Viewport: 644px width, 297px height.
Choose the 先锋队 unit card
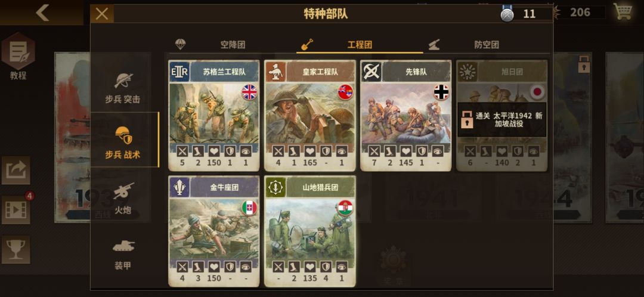[406, 116]
